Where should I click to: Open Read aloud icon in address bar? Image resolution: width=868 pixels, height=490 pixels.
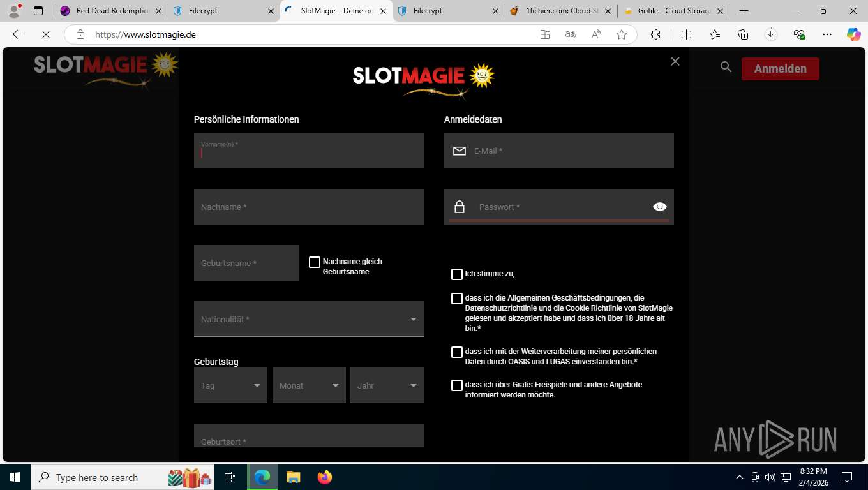pos(596,34)
